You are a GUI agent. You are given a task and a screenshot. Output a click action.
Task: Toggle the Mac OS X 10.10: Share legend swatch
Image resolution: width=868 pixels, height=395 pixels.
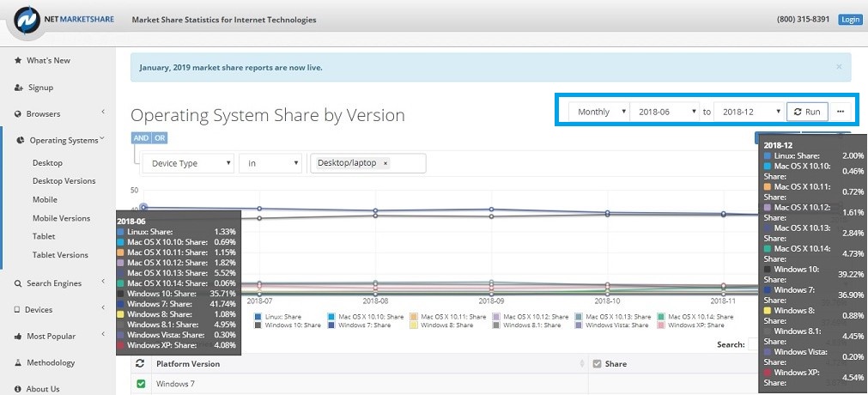(331, 317)
